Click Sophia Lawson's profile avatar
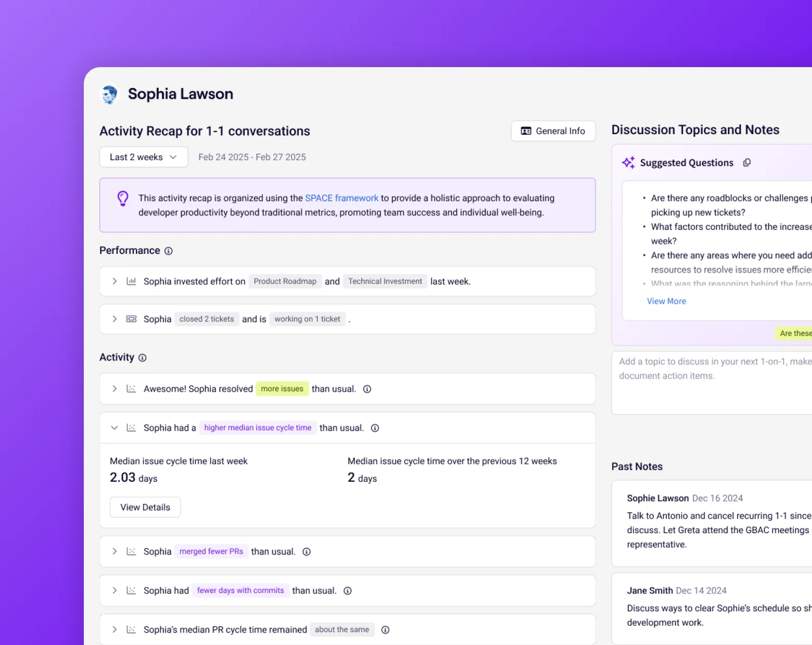 (x=110, y=95)
